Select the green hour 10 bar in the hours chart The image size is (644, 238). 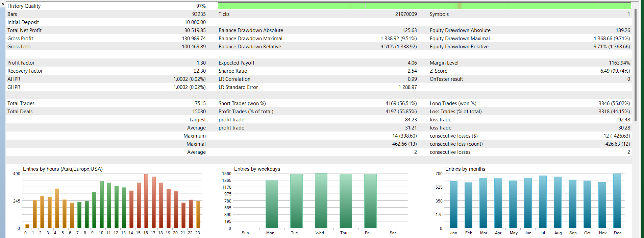click(102, 205)
